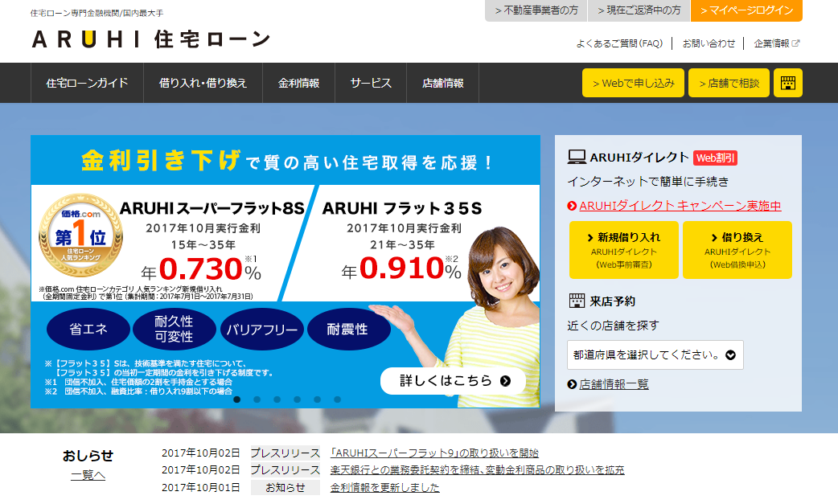Select first carousel slide dot
This screenshot has width=838, height=504.
236,400
